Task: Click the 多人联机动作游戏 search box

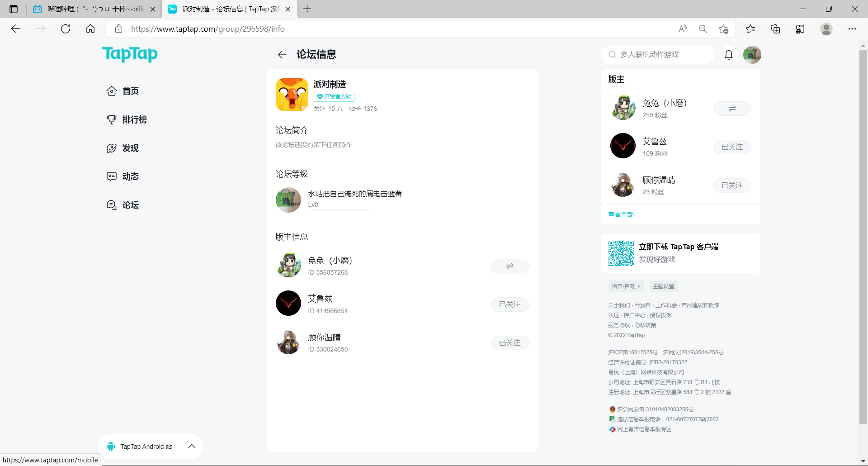Action: 658,55
